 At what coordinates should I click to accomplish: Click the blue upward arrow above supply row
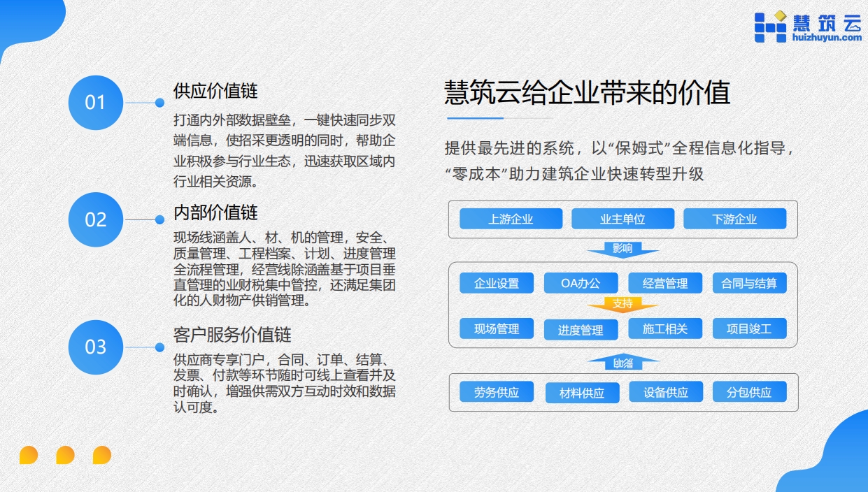point(622,362)
